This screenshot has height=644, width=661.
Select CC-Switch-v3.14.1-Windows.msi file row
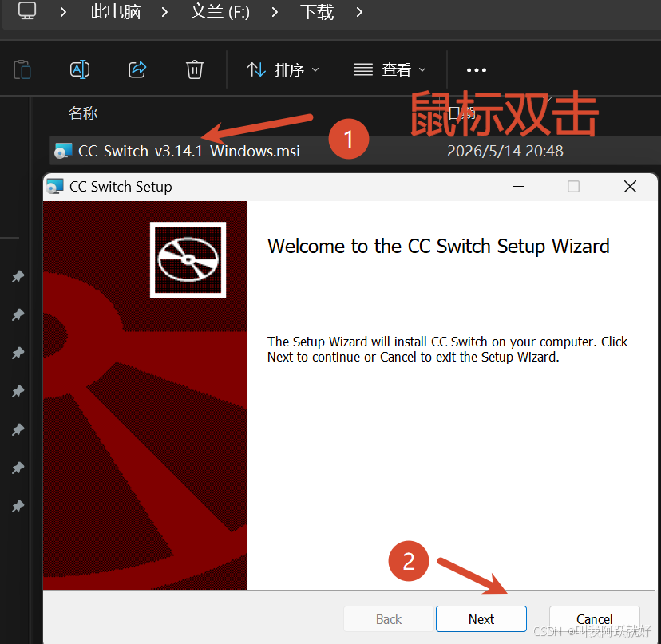pos(355,151)
